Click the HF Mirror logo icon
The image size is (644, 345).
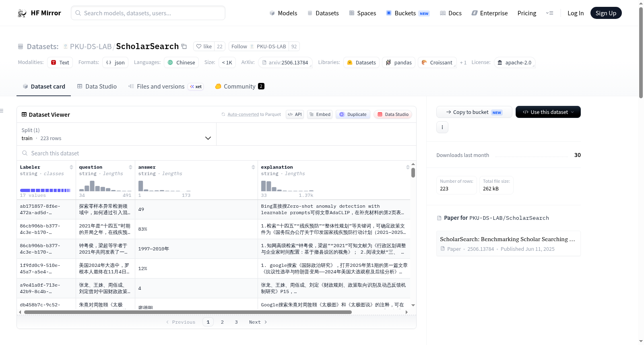(x=22, y=13)
